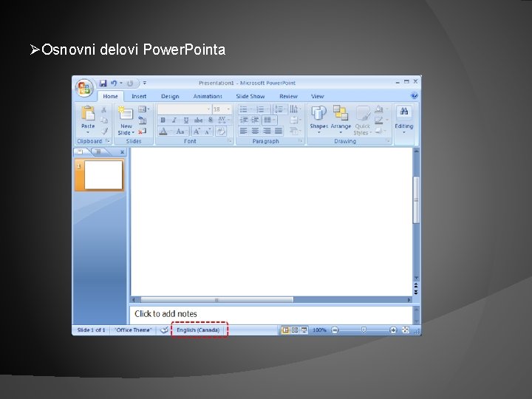Image resolution: width=532 pixels, height=399 pixels.
Task: Open the Font dialog launcher
Action: (x=230, y=141)
